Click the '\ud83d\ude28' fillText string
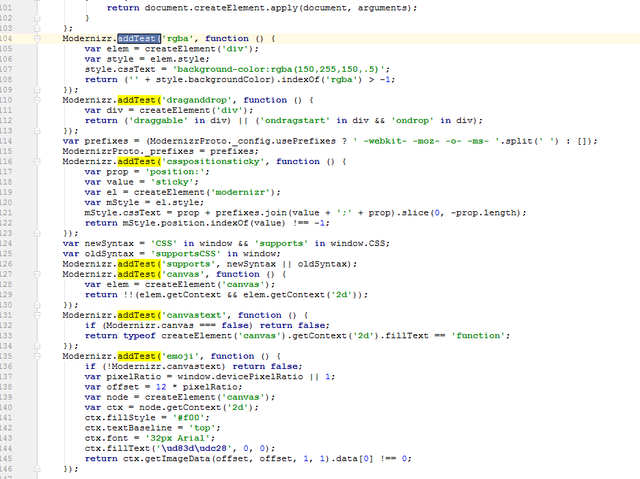The height and width of the screenshot is (479, 640). 194,448
